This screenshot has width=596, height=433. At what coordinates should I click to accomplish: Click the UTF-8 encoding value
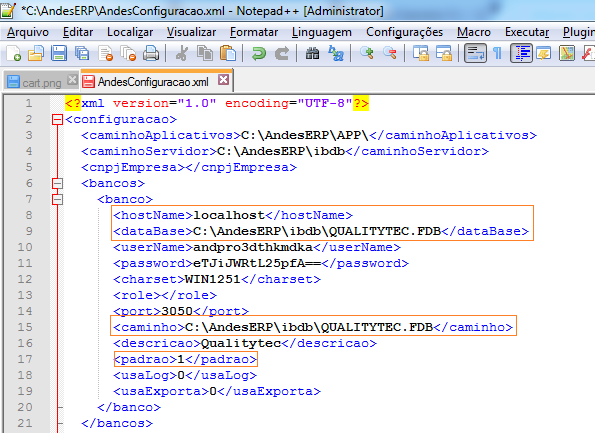(325, 103)
